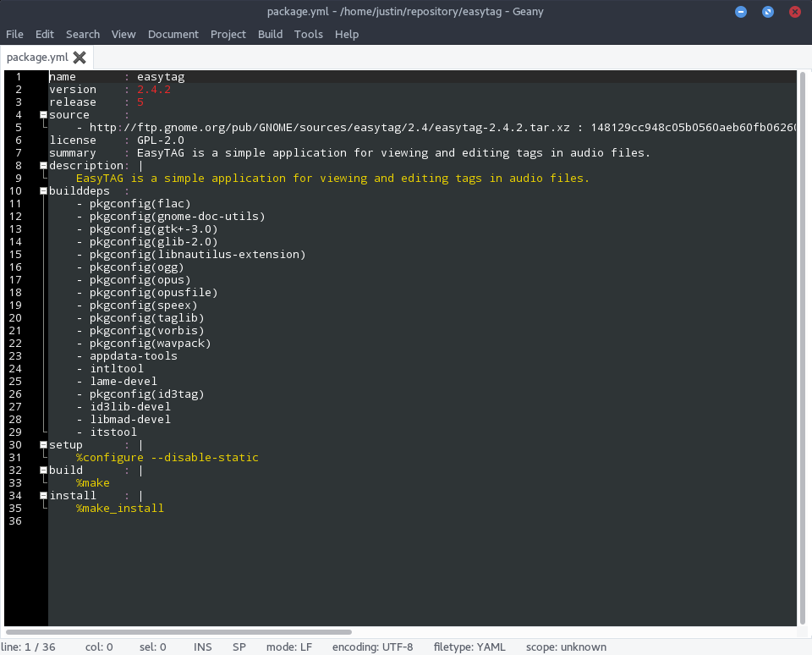Open the Edit menu
812x655 pixels.
coord(45,34)
